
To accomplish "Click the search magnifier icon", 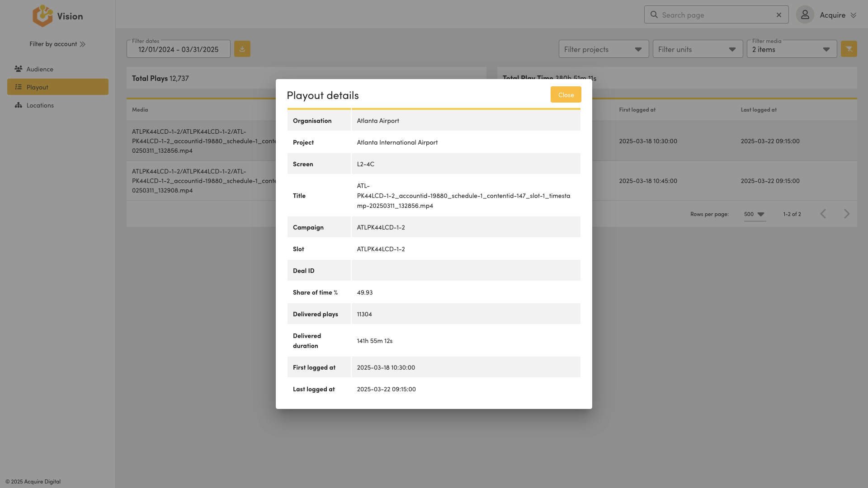I will click(654, 15).
